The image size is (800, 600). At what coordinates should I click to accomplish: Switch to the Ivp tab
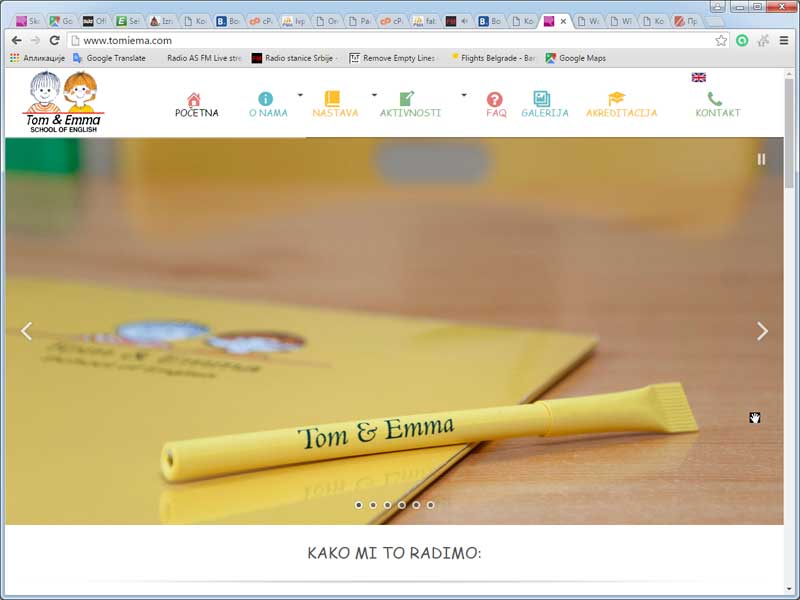[294, 21]
